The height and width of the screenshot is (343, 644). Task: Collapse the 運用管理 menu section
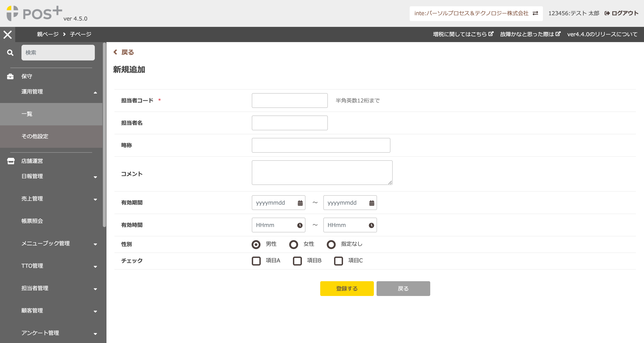(x=95, y=93)
